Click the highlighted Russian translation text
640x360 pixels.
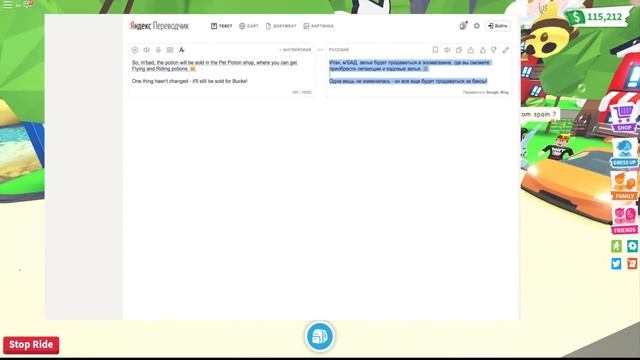pyautogui.click(x=410, y=72)
